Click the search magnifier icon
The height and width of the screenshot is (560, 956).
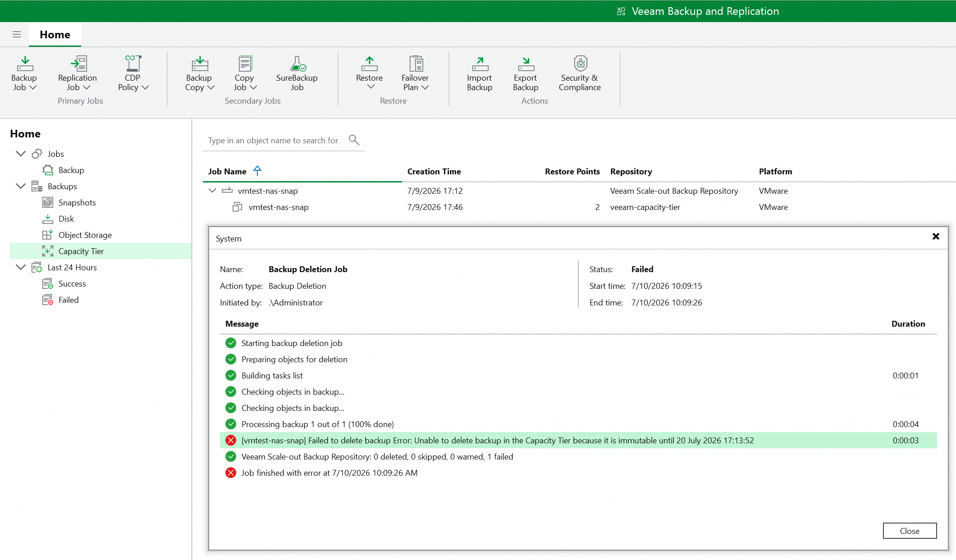(x=354, y=140)
